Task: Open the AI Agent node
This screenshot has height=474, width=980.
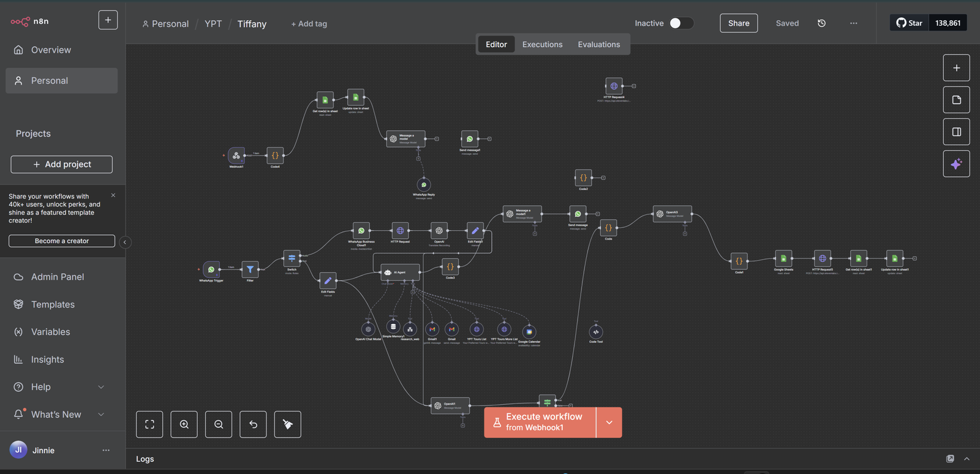Action: [x=400, y=273]
